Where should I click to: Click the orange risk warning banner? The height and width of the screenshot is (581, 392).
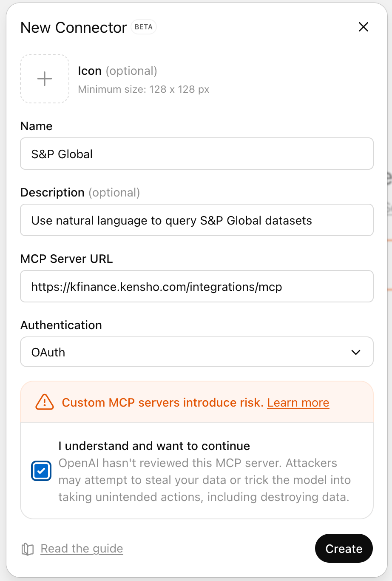196,402
